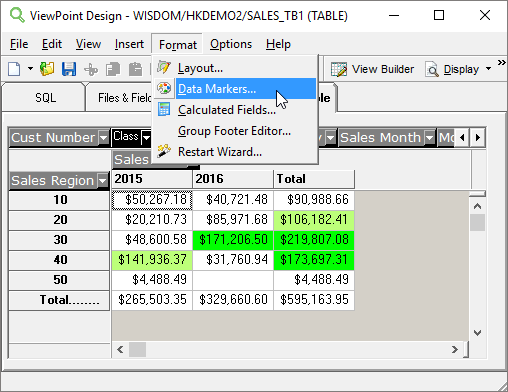This screenshot has width=508, height=392.
Task: Open the View menu
Action: coord(88,44)
